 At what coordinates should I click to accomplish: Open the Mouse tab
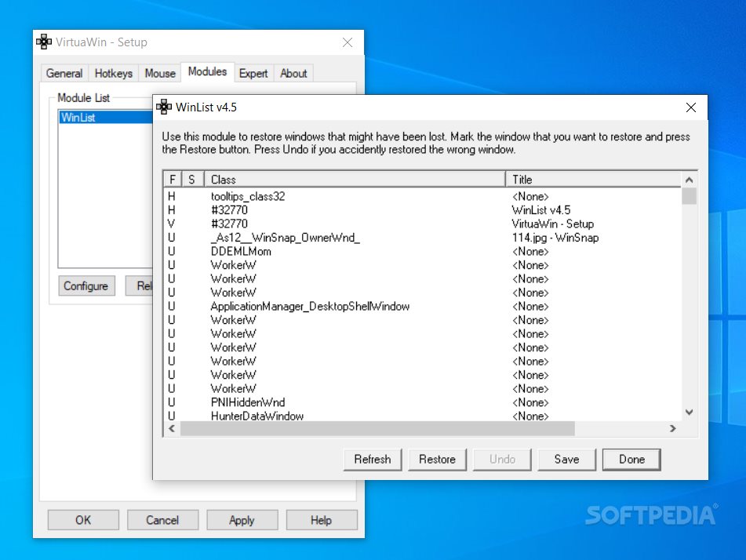coord(160,73)
